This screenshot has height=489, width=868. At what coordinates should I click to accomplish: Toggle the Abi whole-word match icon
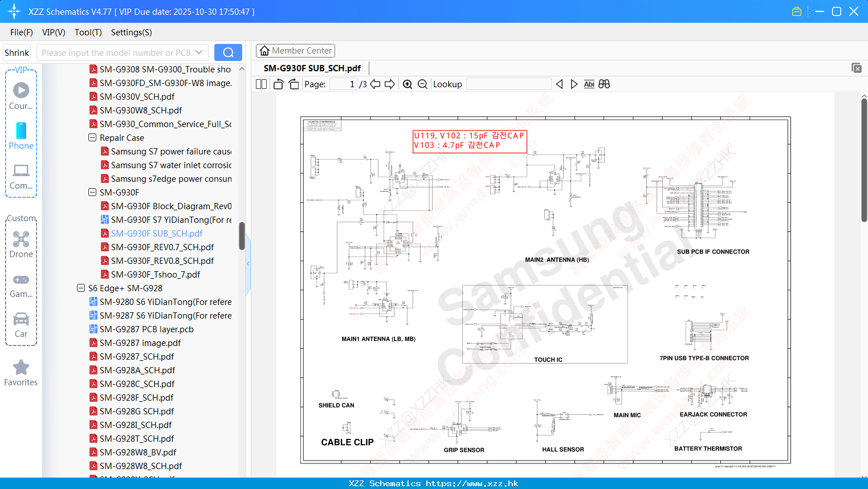pos(589,84)
